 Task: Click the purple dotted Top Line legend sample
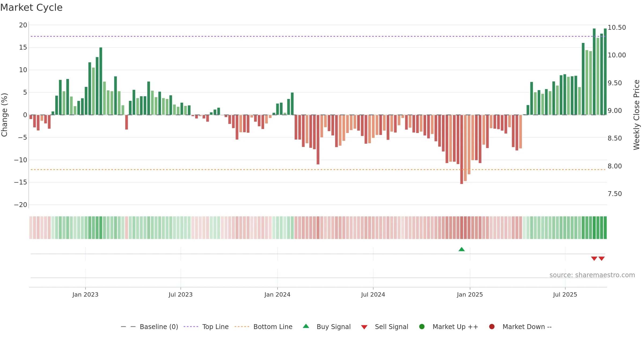(x=191, y=327)
